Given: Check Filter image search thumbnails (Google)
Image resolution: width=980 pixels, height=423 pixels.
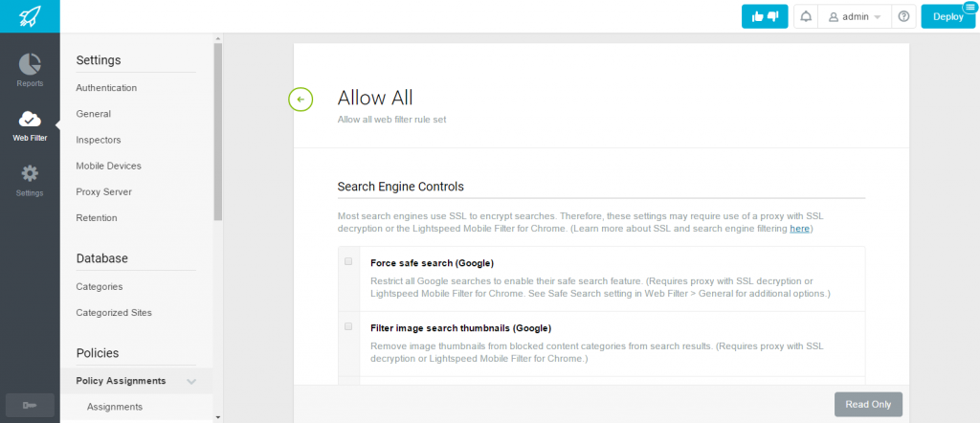Looking at the screenshot, I should [348, 326].
